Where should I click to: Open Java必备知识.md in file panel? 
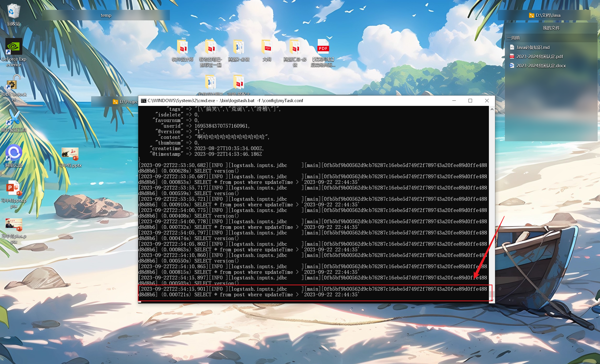(x=533, y=48)
